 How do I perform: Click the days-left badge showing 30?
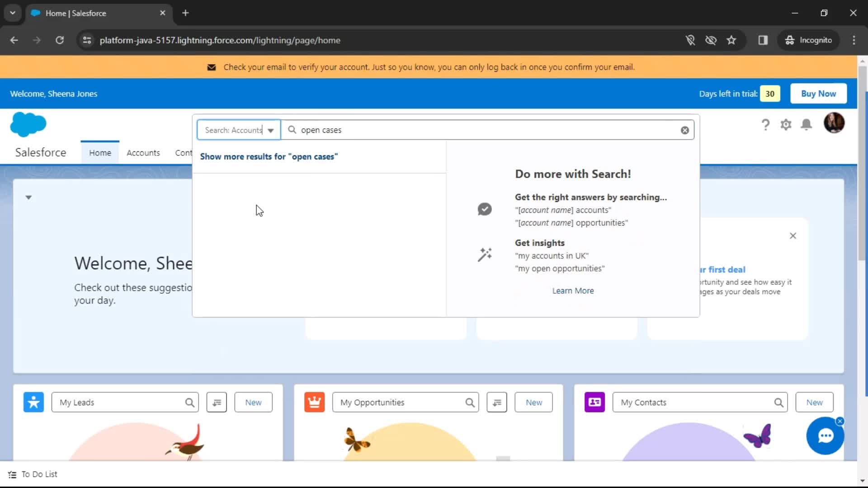coord(770,94)
